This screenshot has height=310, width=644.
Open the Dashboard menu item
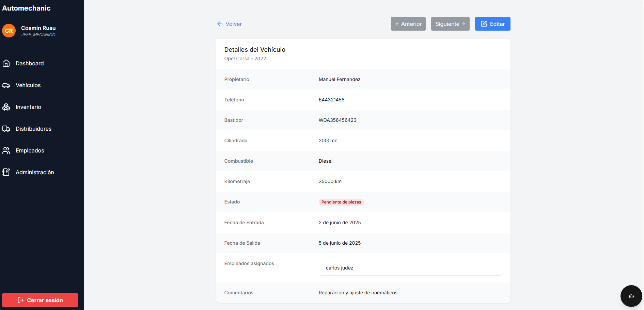30,63
